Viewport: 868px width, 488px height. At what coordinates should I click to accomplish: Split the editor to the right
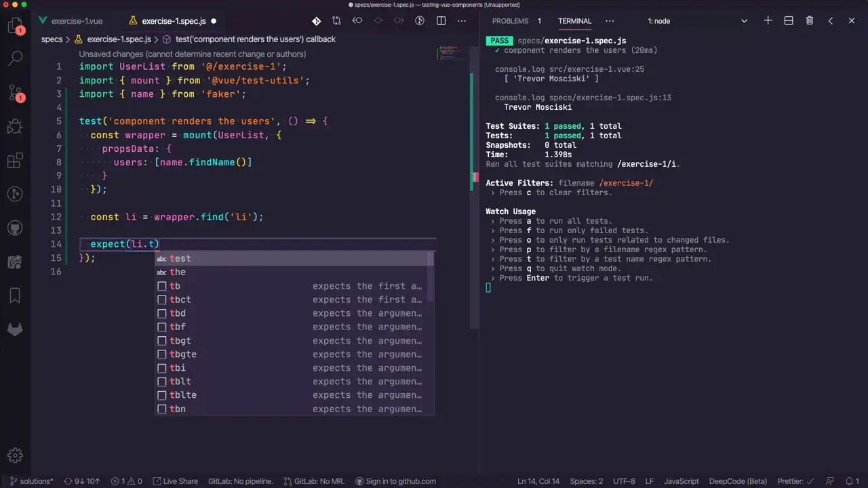441,21
